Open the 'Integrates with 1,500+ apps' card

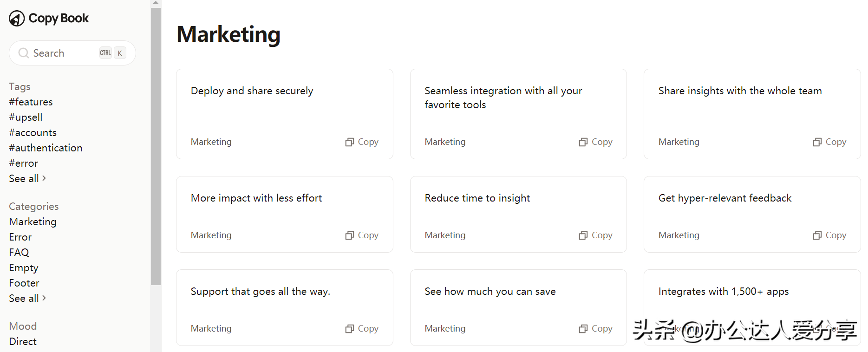[723, 292]
